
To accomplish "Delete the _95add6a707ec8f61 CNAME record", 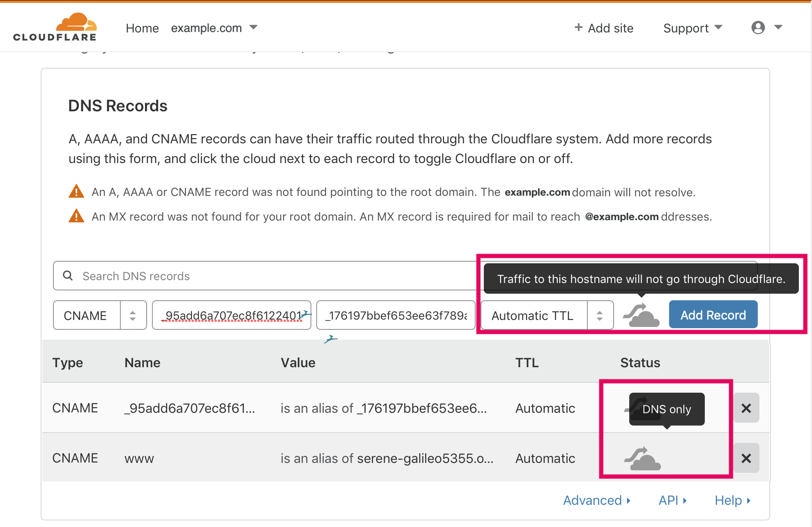I will coord(746,408).
